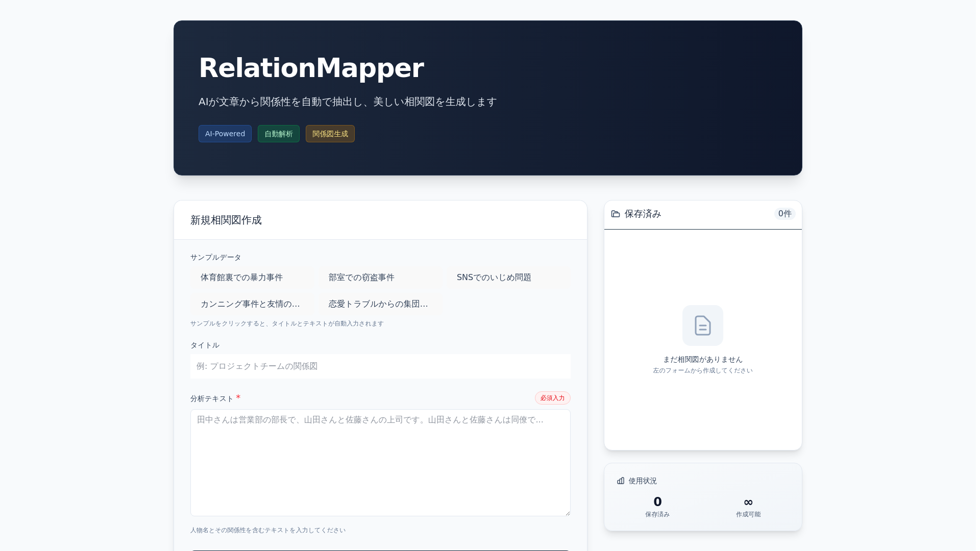Click the 関係図生成 badge
980x551 pixels.
click(330, 134)
